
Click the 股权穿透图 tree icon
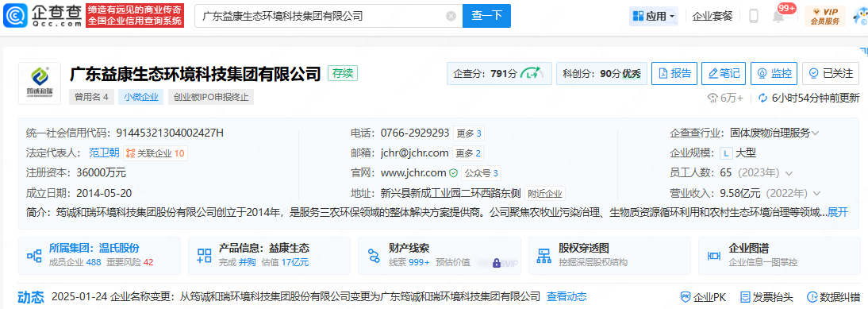point(544,255)
